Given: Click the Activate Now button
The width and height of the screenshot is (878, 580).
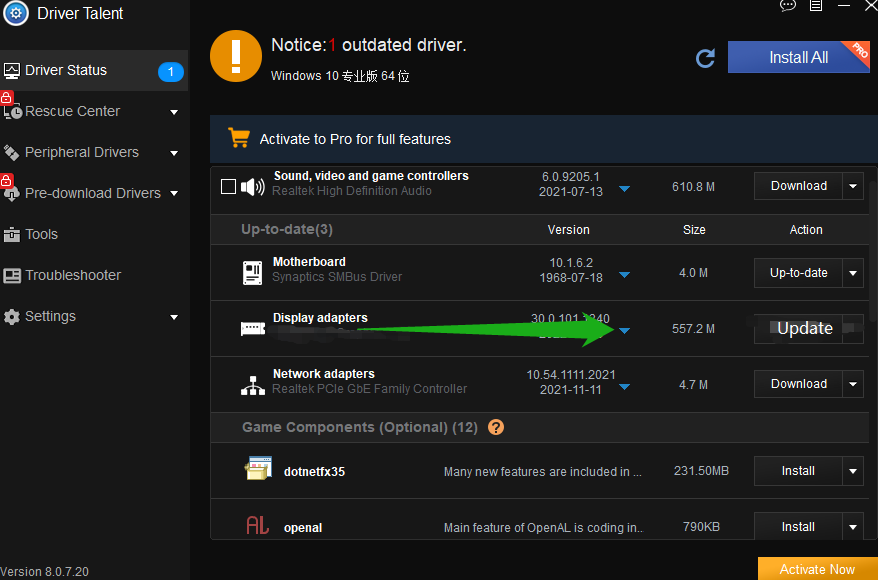Looking at the screenshot, I should (x=818, y=569).
